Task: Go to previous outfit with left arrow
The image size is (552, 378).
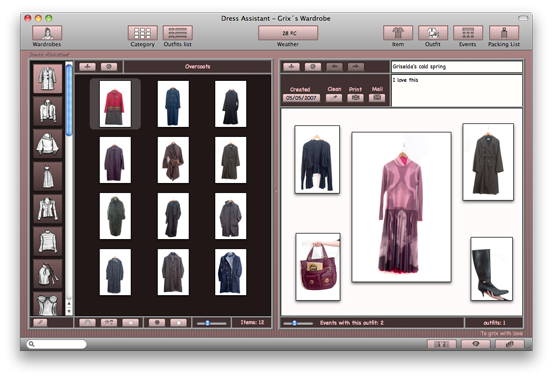Action: (334, 67)
